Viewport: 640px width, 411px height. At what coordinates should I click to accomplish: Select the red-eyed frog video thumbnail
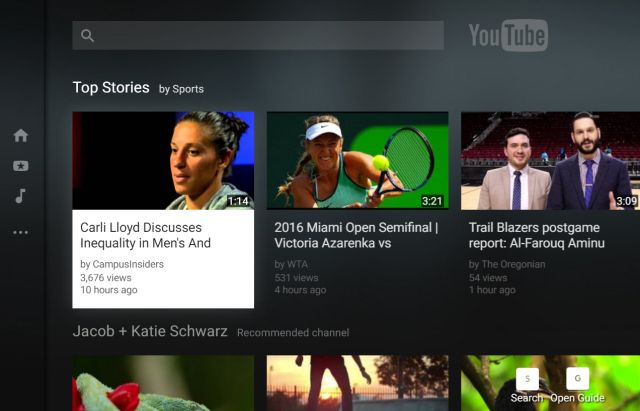[163, 384]
